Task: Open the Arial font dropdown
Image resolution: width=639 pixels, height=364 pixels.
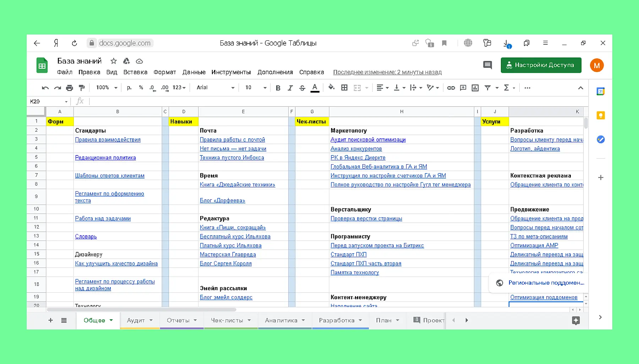Action: (x=215, y=88)
